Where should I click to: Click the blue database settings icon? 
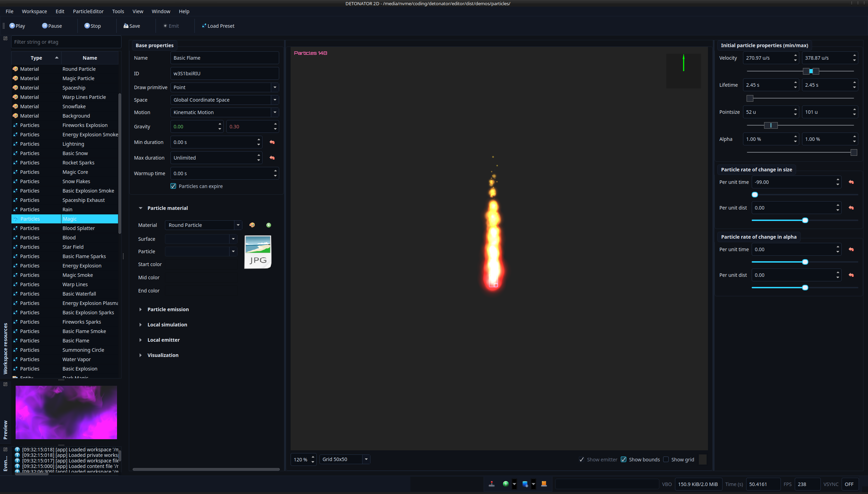click(525, 484)
